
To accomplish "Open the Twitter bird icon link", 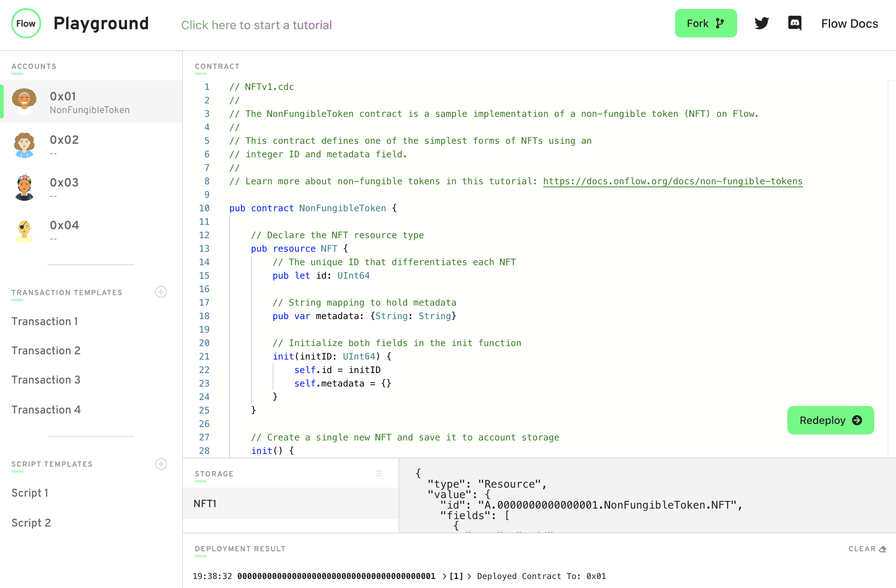I will click(x=761, y=23).
